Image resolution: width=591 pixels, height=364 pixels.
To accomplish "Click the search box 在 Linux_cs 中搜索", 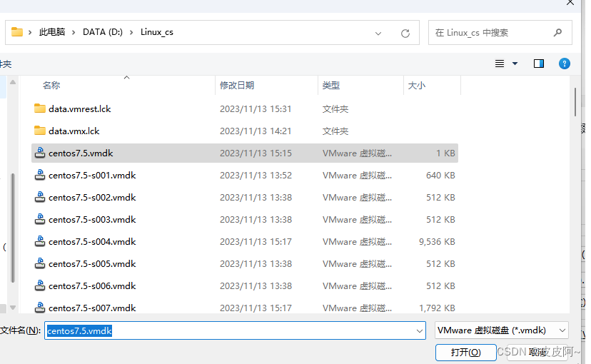I will point(500,33).
